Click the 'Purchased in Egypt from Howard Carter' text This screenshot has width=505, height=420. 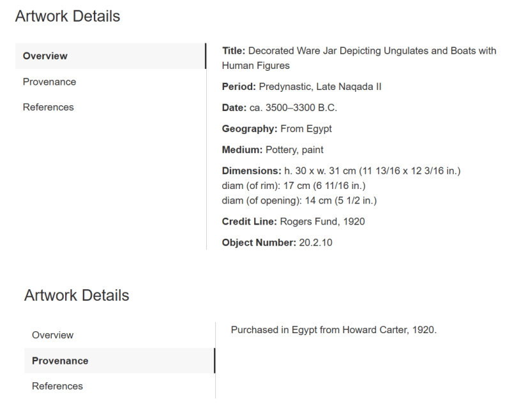click(333, 330)
